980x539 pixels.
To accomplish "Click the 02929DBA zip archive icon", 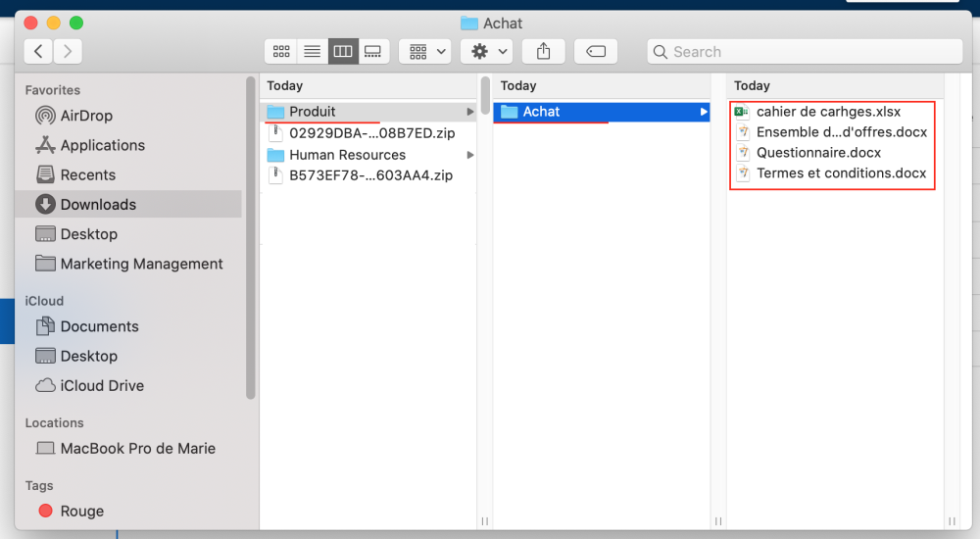I will tap(275, 133).
